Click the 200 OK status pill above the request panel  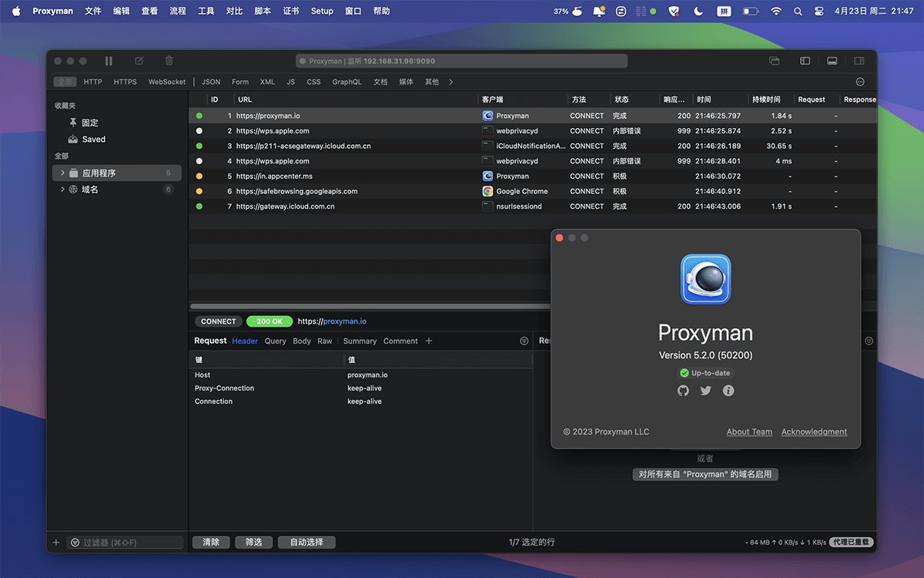[x=269, y=321]
